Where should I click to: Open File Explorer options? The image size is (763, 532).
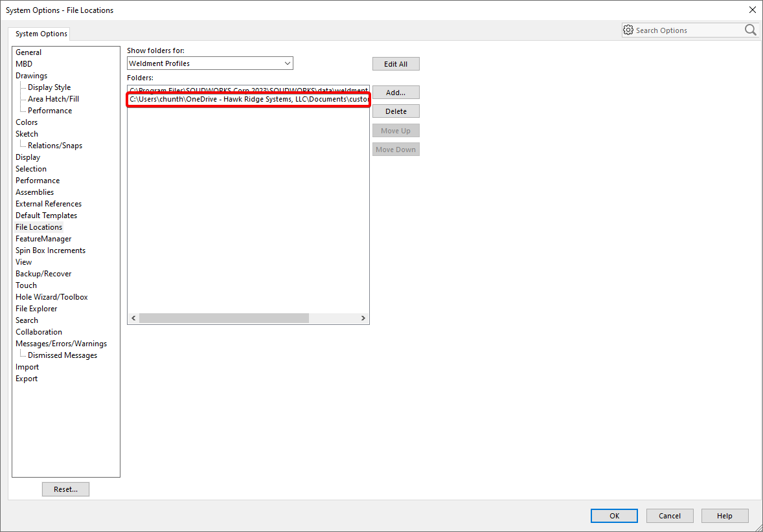pos(36,309)
